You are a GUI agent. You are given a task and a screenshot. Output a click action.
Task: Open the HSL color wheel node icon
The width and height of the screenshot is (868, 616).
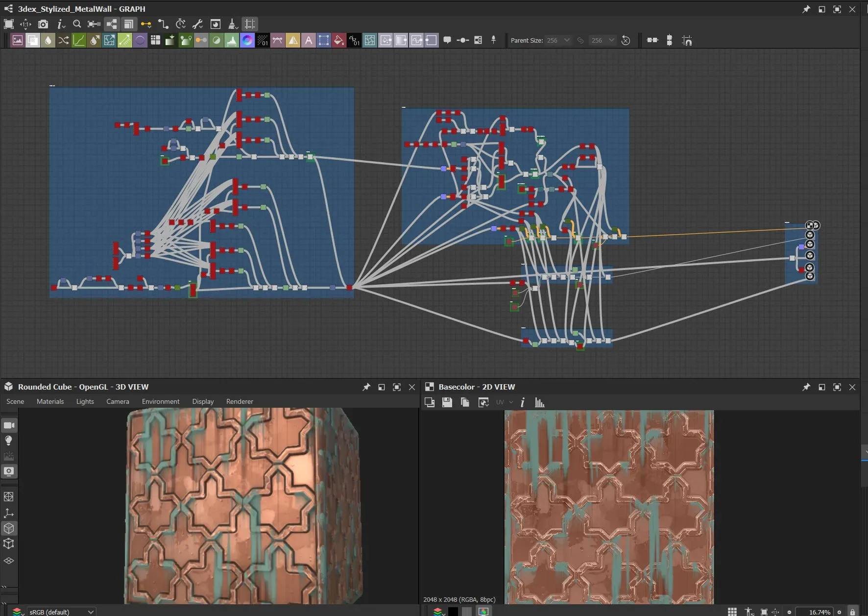point(247,40)
